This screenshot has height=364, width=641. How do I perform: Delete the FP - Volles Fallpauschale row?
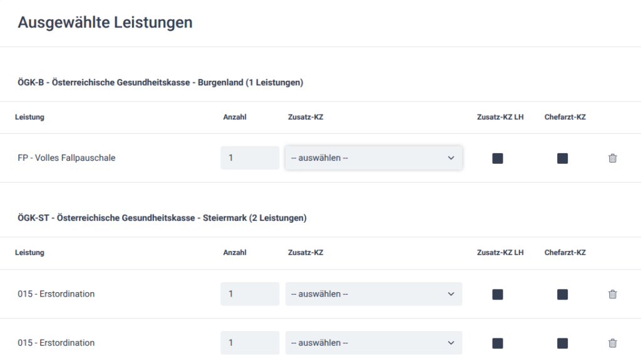pyautogui.click(x=612, y=158)
